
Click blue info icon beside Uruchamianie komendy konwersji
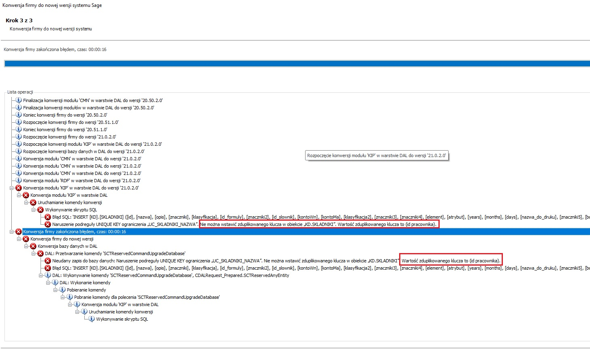pyautogui.click(x=84, y=312)
